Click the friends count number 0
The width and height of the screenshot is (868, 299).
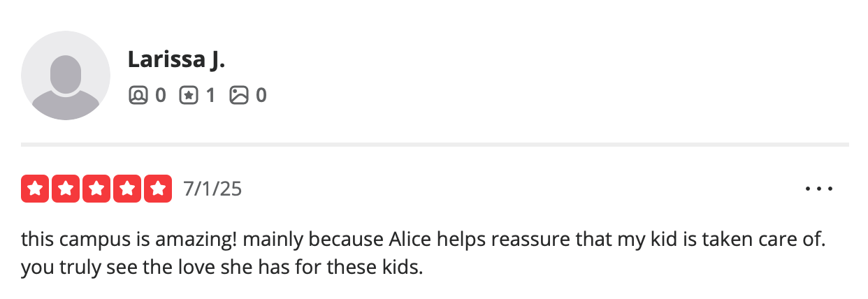point(160,95)
